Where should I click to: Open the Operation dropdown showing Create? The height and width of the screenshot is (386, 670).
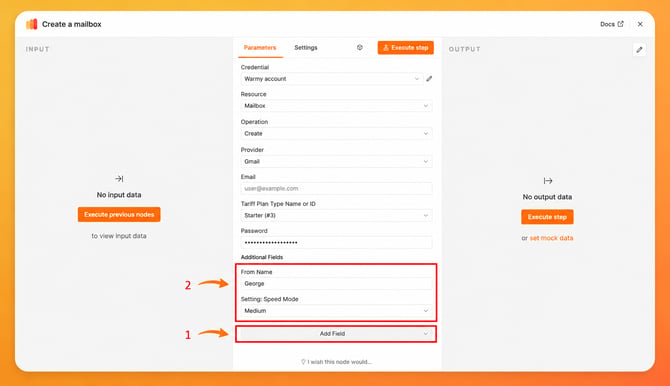[x=336, y=133]
